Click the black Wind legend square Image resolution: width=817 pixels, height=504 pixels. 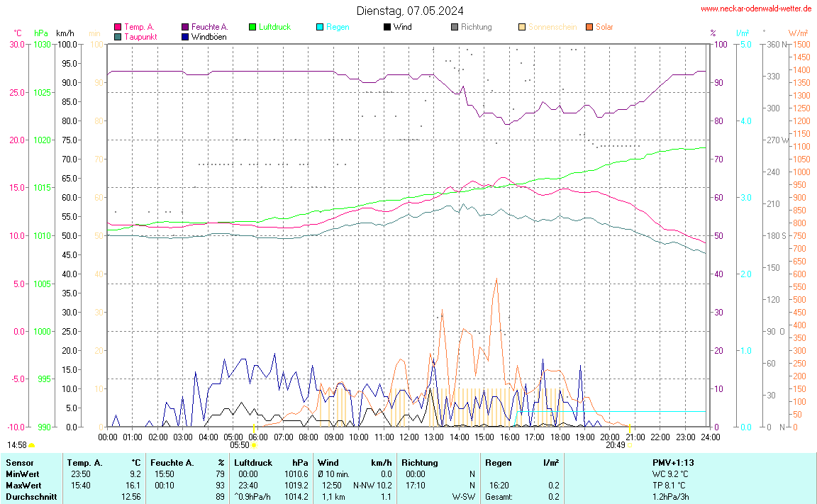tap(387, 27)
